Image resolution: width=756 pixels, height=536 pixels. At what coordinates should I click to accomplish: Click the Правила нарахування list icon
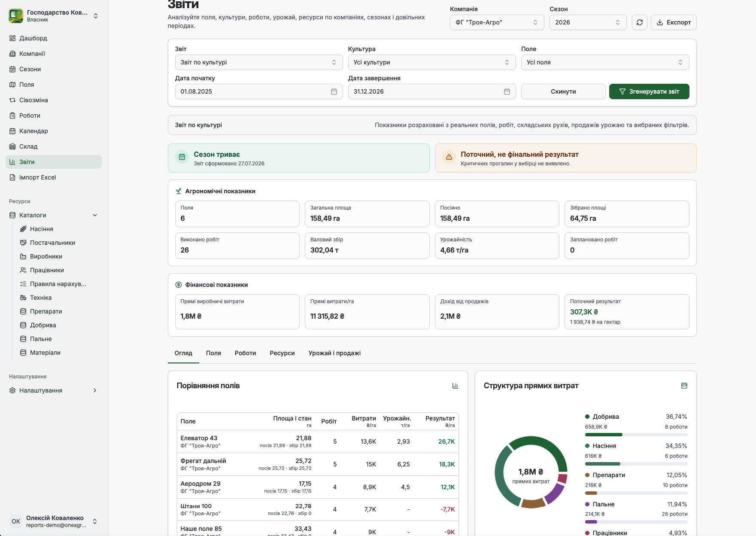click(23, 284)
